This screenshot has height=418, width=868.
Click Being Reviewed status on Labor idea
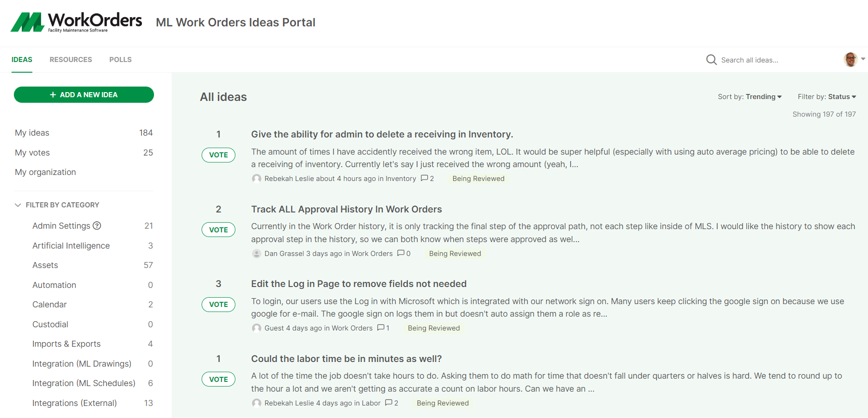pos(443,403)
